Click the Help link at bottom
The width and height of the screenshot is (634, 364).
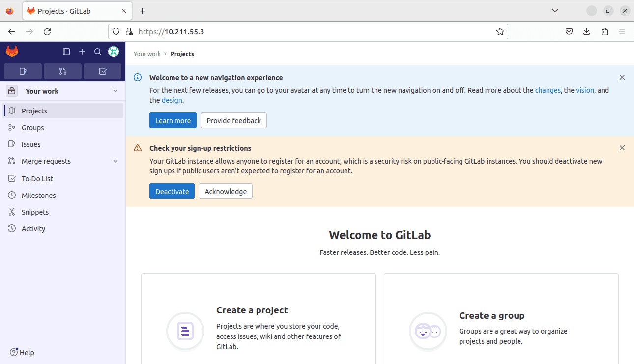coord(22,352)
